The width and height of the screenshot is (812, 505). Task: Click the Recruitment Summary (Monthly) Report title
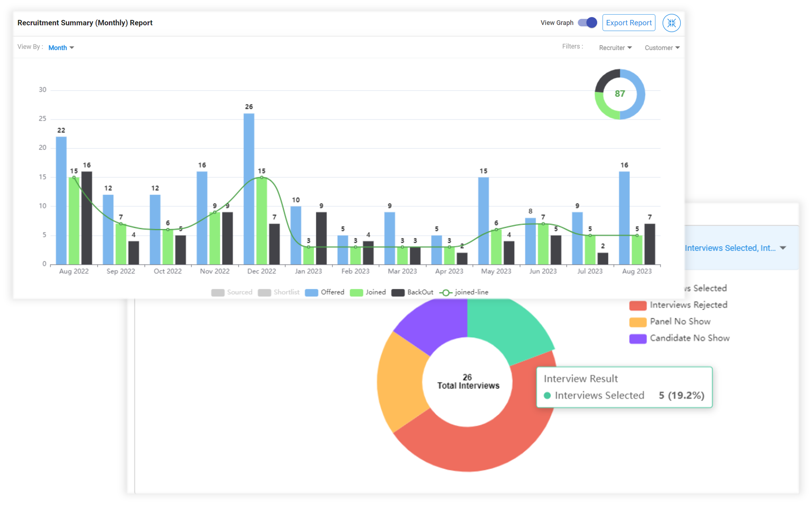(85, 22)
